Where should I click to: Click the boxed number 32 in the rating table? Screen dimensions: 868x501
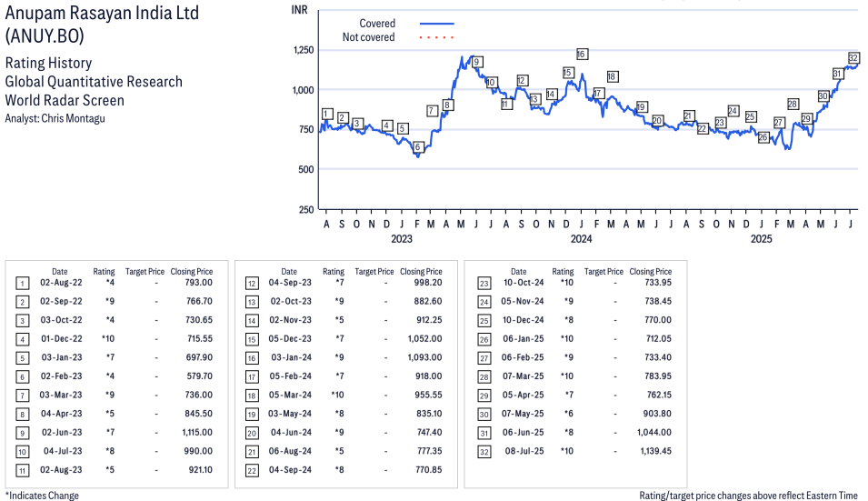point(484,452)
